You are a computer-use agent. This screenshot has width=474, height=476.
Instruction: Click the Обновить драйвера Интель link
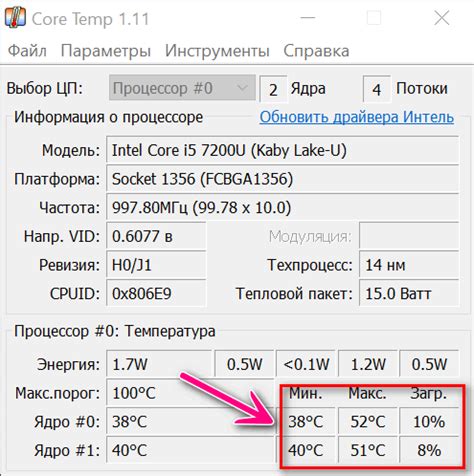point(357,117)
